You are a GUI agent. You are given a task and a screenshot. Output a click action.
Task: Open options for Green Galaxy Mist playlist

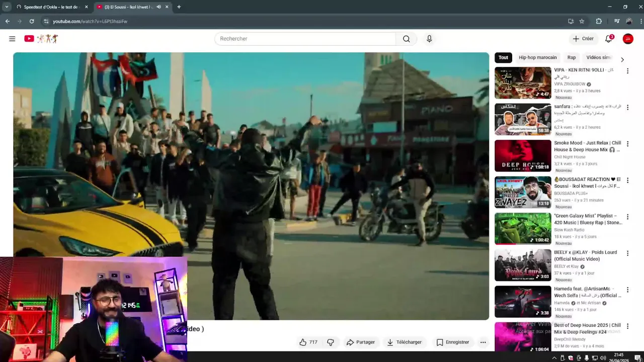coord(627,217)
